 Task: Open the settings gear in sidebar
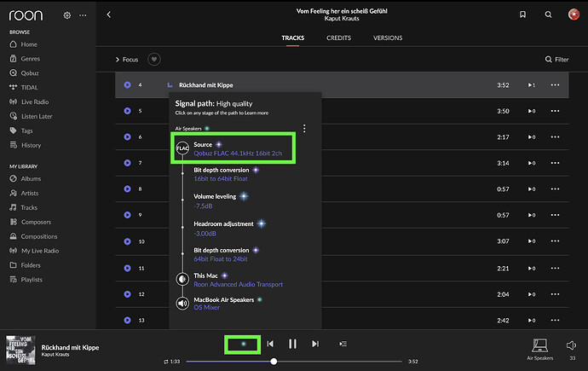(67, 15)
